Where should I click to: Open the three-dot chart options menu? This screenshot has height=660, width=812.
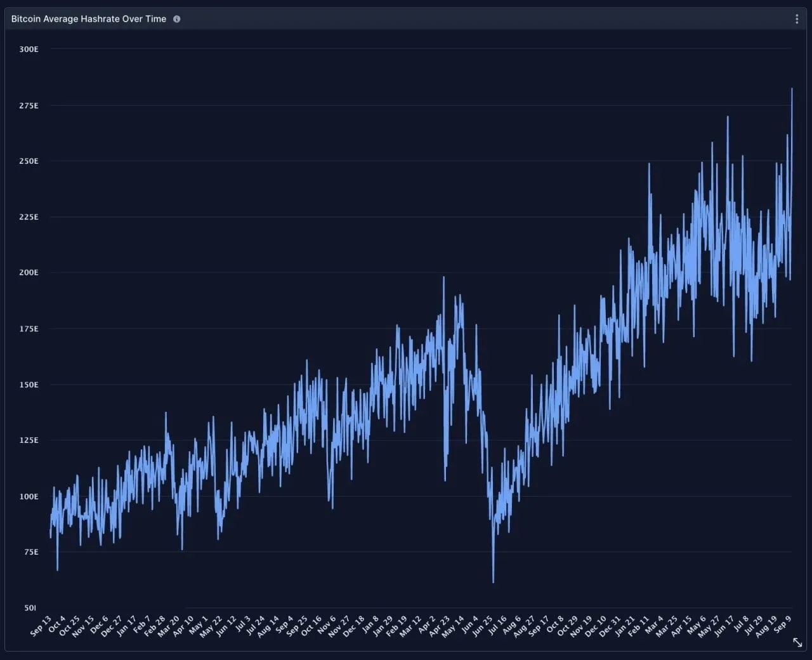point(797,19)
